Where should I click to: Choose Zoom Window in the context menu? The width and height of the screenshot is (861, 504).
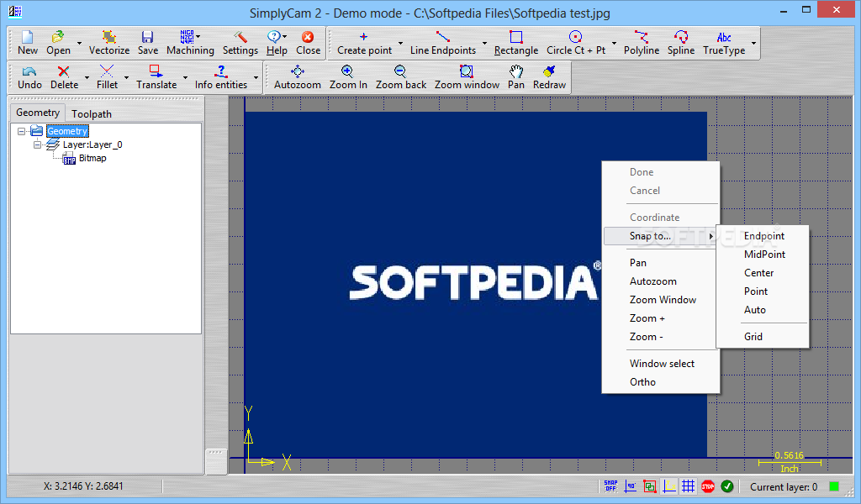pyautogui.click(x=661, y=300)
